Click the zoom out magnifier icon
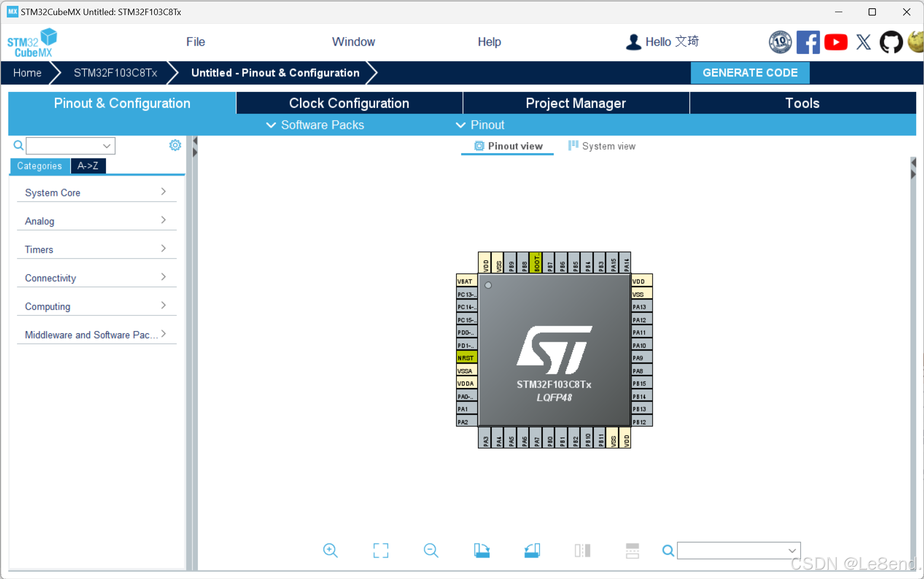924x579 pixels. coord(431,550)
